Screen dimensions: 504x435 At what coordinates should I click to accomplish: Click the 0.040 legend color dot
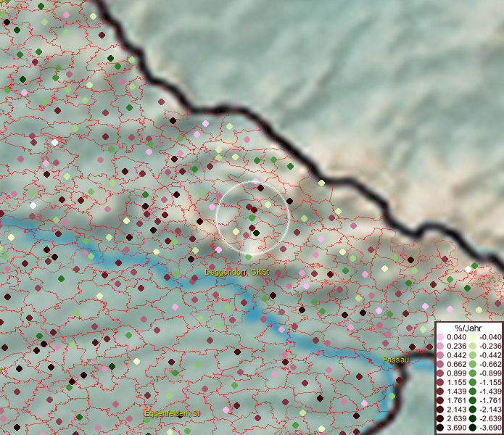[440, 337]
